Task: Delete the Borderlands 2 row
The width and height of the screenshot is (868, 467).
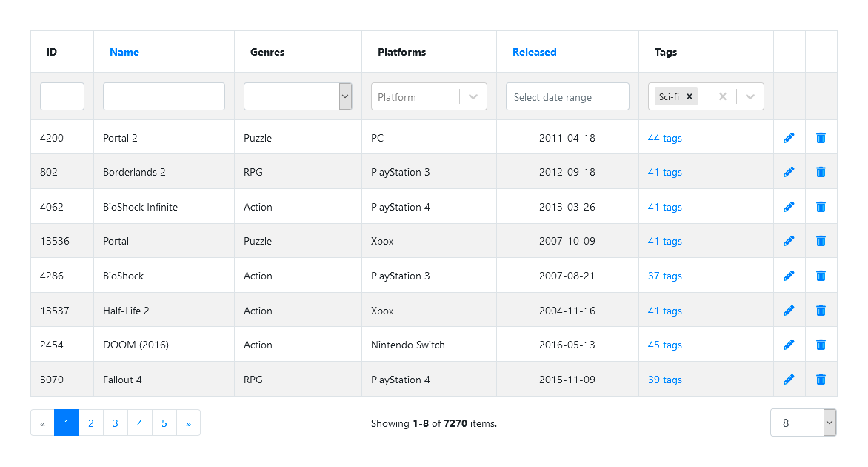Action: 821,172
